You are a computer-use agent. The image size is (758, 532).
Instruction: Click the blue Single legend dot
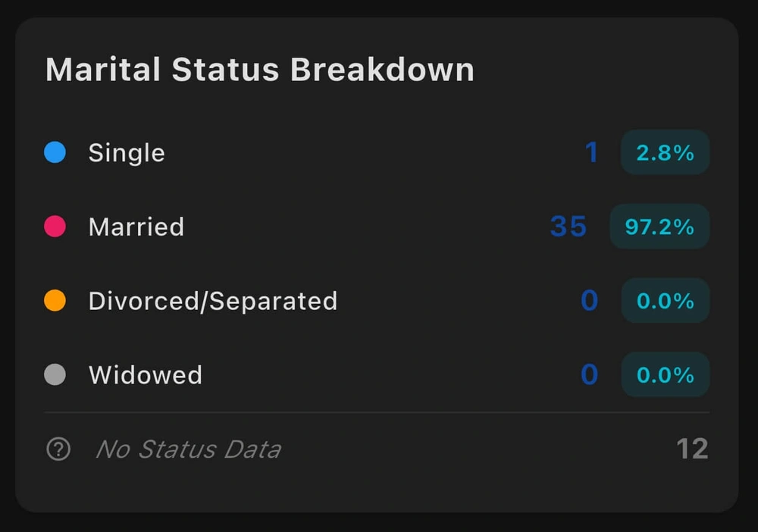pos(55,152)
